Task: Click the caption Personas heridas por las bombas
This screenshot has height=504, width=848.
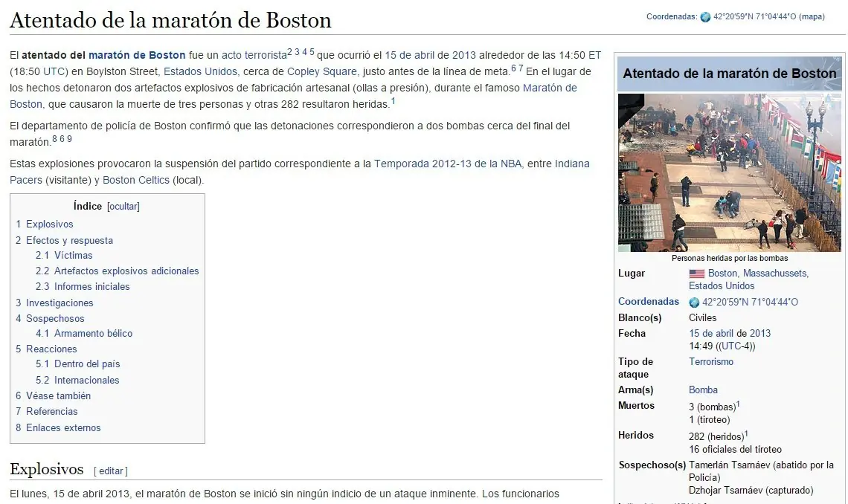Action: [x=730, y=258]
